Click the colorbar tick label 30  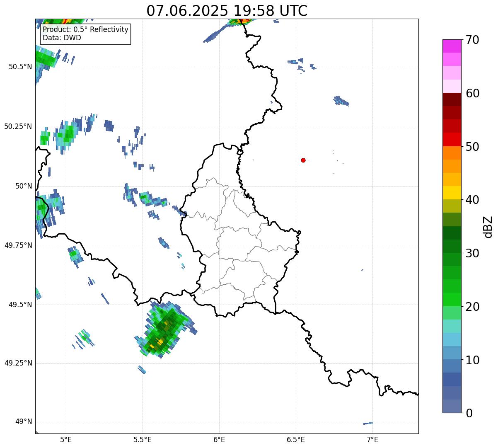coord(472,253)
